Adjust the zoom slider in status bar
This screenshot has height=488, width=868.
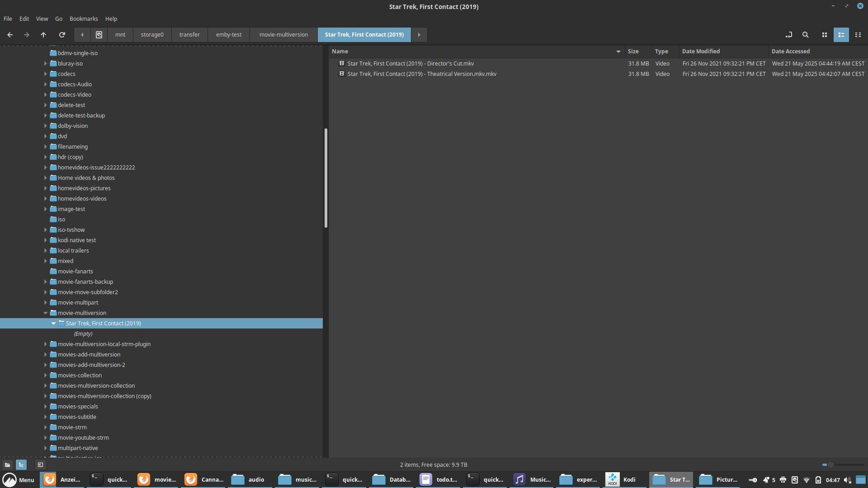click(830, 465)
